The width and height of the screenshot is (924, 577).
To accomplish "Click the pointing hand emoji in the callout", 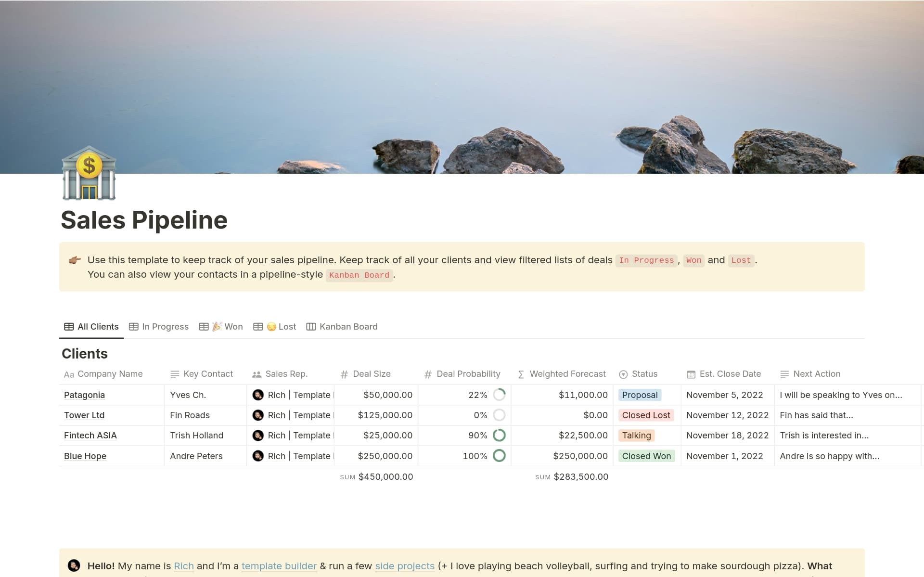I will point(75,260).
